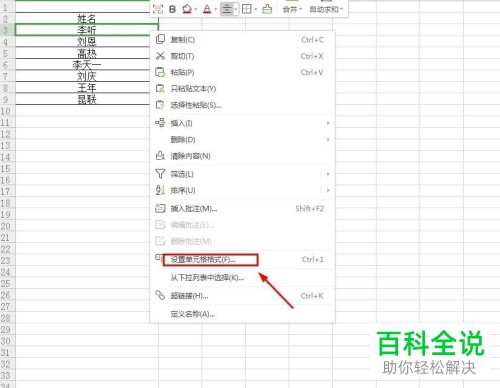
Task: Click the paste special icon beside 选择性粘贴
Action: coord(160,105)
